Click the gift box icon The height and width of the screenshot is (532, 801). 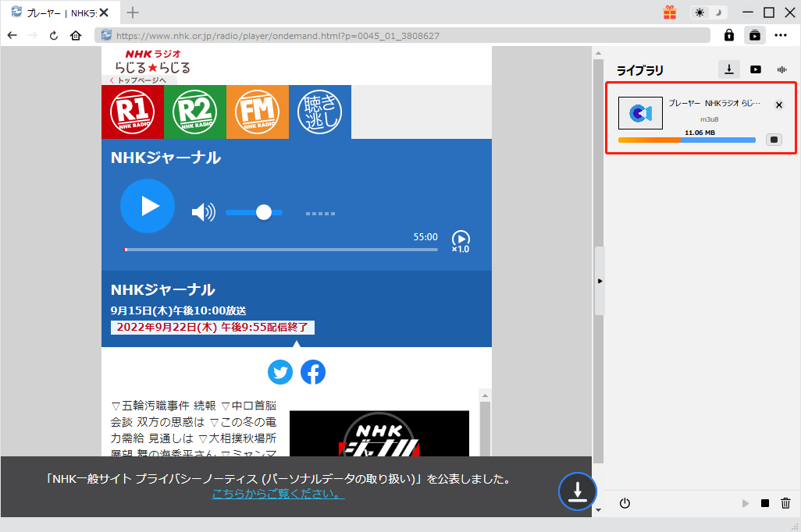[x=670, y=12]
